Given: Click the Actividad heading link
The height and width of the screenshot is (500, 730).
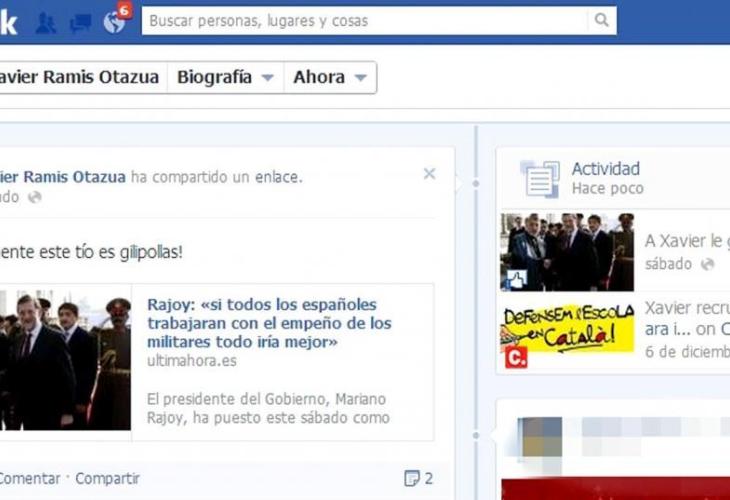Looking at the screenshot, I should (x=605, y=169).
